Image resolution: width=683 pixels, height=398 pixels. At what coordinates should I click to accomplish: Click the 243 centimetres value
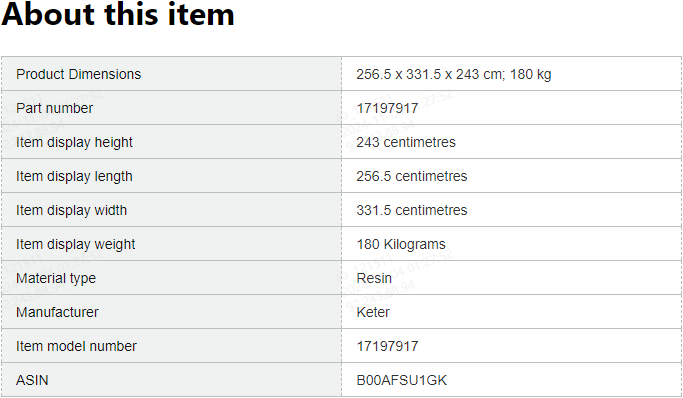(406, 142)
